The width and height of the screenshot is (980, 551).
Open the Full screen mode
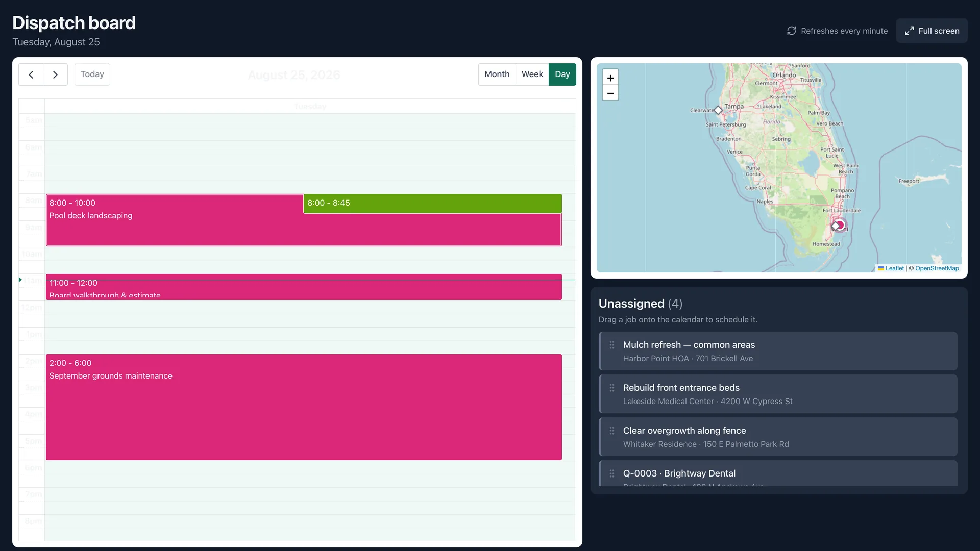coord(932,31)
